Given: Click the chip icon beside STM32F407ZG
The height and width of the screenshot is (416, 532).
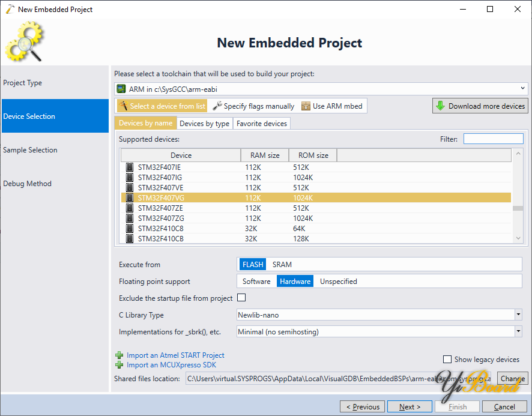Looking at the screenshot, I should (x=130, y=219).
